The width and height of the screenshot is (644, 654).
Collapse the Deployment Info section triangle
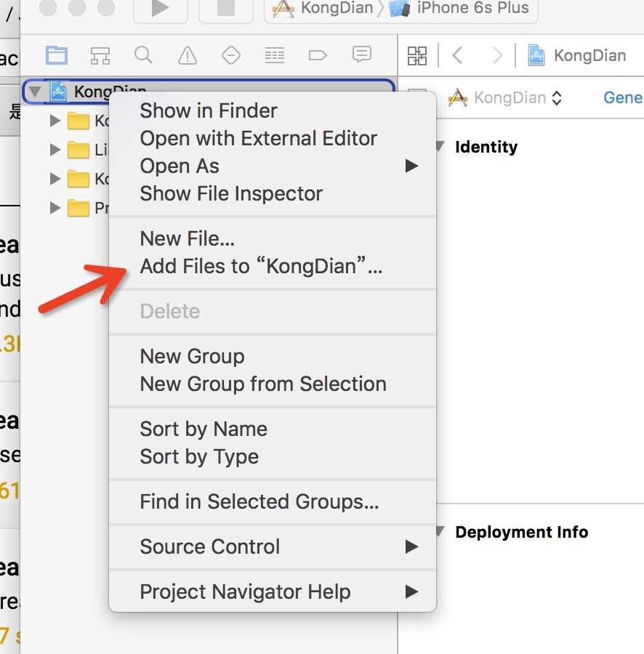click(x=440, y=531)
